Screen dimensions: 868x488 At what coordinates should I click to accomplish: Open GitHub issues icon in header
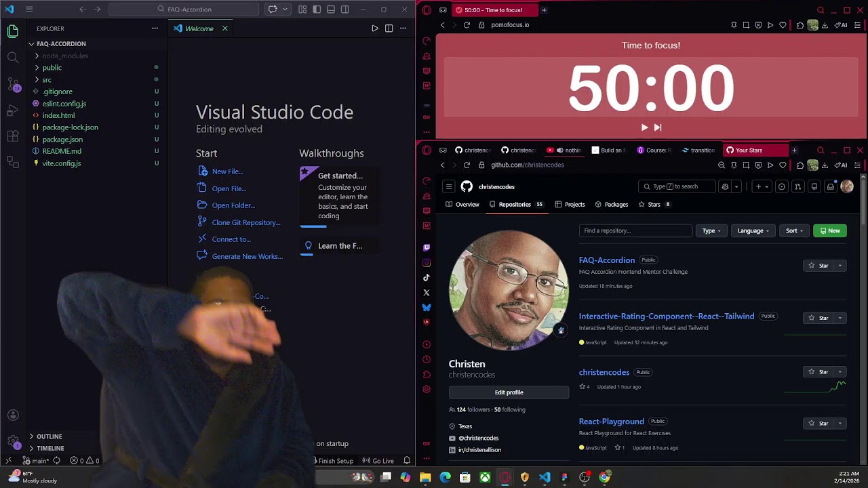point(782,186)
